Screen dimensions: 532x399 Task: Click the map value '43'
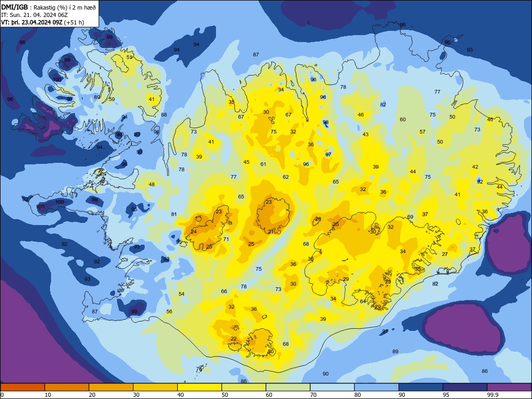click(365, 135)
